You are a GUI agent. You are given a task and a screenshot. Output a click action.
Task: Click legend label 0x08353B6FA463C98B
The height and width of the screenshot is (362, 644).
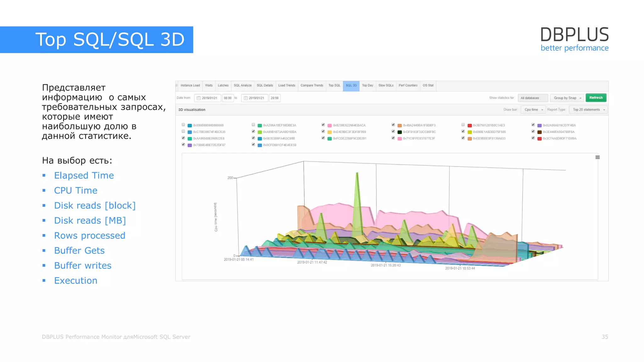pos(279,139)
